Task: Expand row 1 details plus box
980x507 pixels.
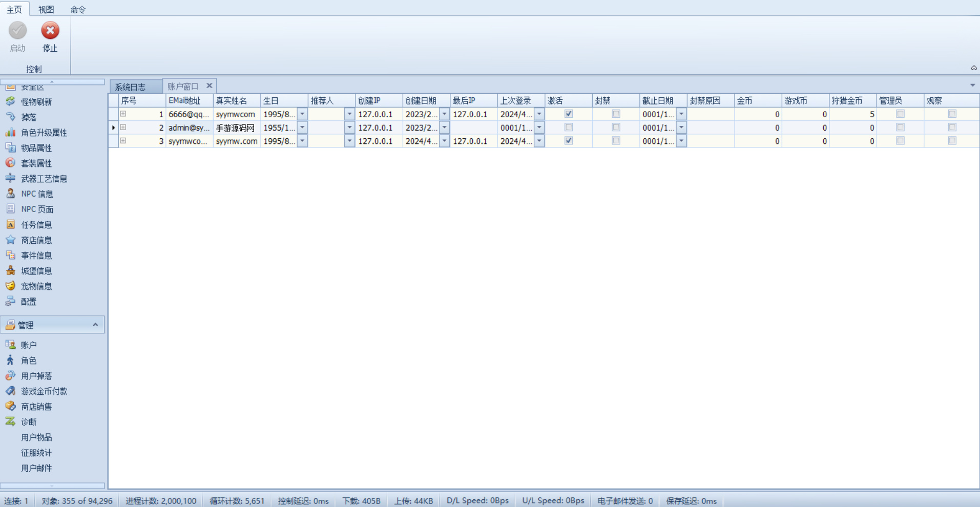Action: tap(123, 114)
